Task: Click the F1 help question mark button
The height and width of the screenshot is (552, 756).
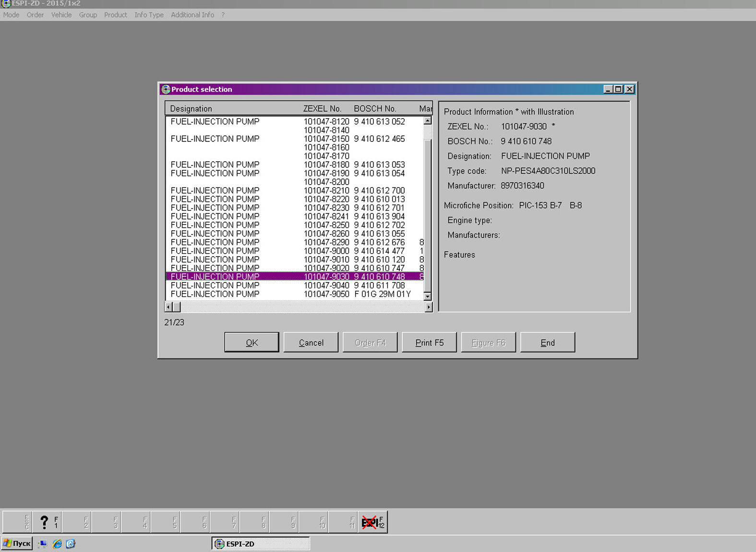Action: [x=47, y=522]
